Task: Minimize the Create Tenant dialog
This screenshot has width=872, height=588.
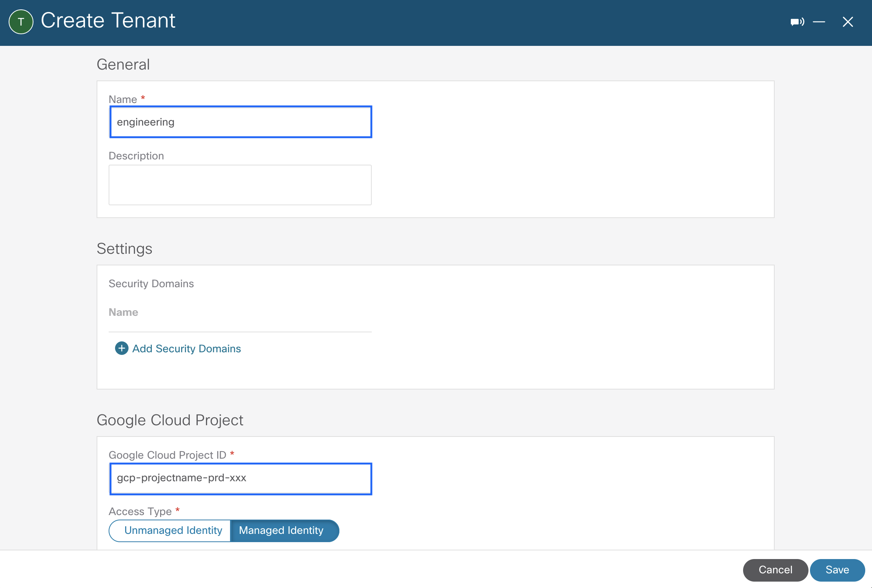Action: click(x=819, y=22)
